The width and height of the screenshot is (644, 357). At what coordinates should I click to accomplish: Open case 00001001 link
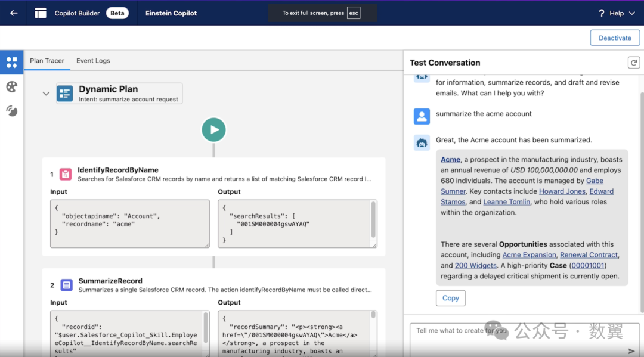[x=587, y=265]
